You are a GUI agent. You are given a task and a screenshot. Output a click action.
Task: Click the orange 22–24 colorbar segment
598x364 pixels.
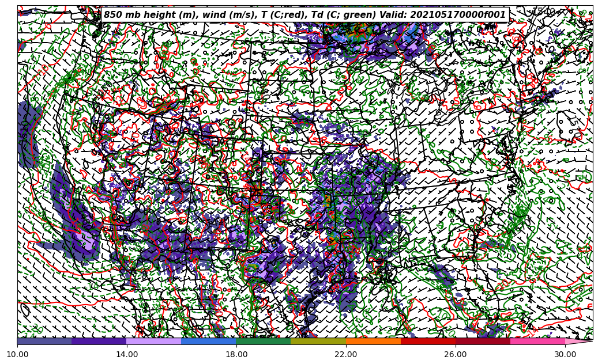[373, 341]
